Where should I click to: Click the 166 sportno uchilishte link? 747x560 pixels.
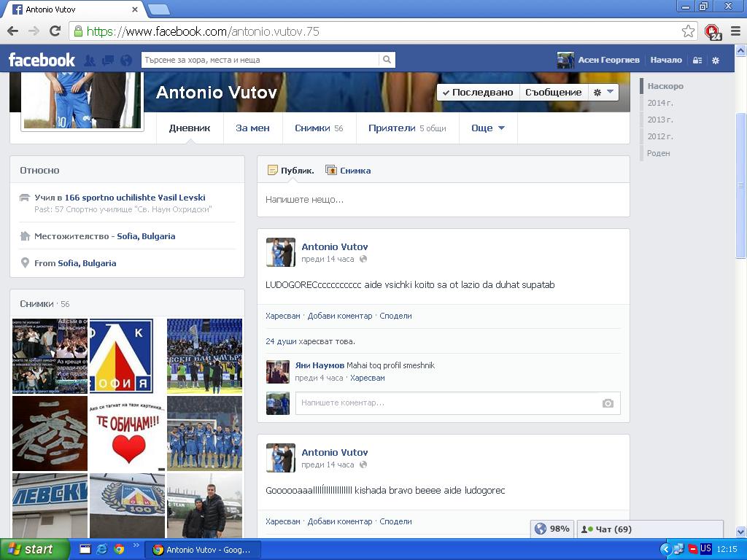pos(135,198)
